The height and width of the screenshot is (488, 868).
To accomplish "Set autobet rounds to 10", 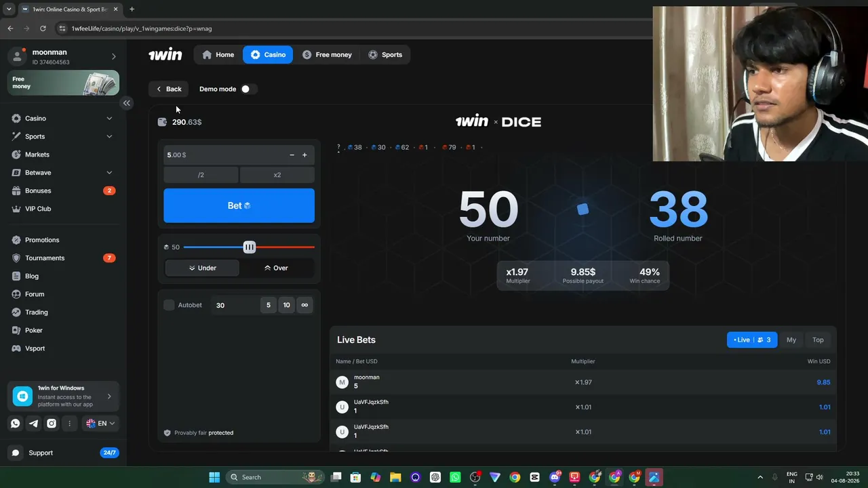I will (x=286, y=305).
